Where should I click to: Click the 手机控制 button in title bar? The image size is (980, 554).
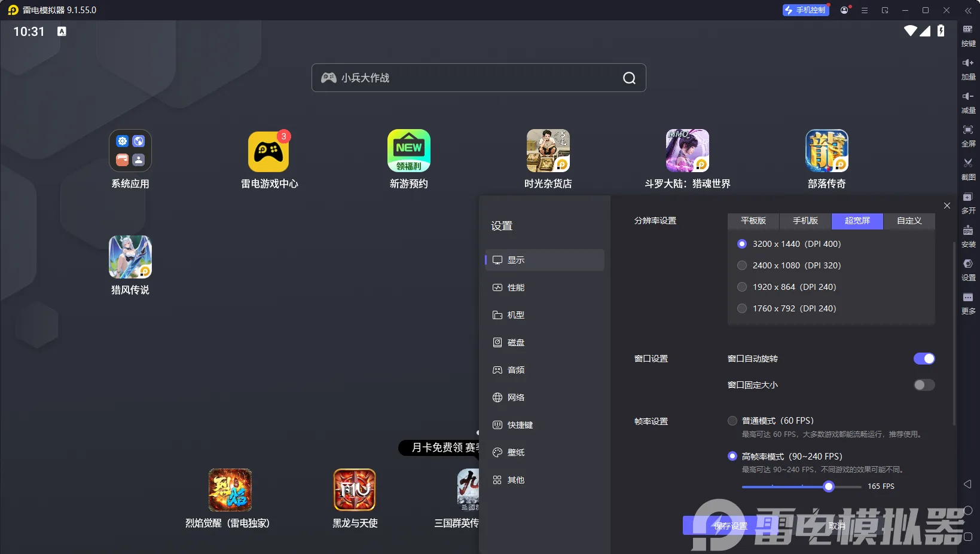(805, 10)
